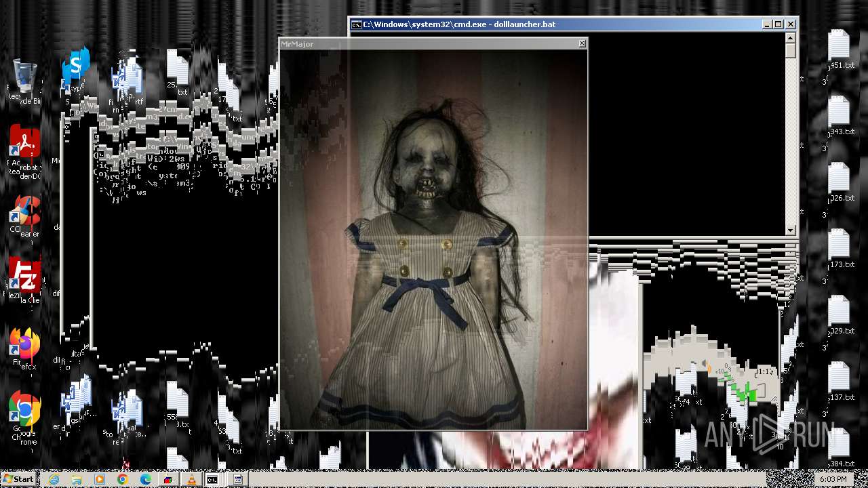Open Google Chrome desktop shortcut
Image resolution: width=868 pixels, height=488 pixels.
[x=25, y=418]
